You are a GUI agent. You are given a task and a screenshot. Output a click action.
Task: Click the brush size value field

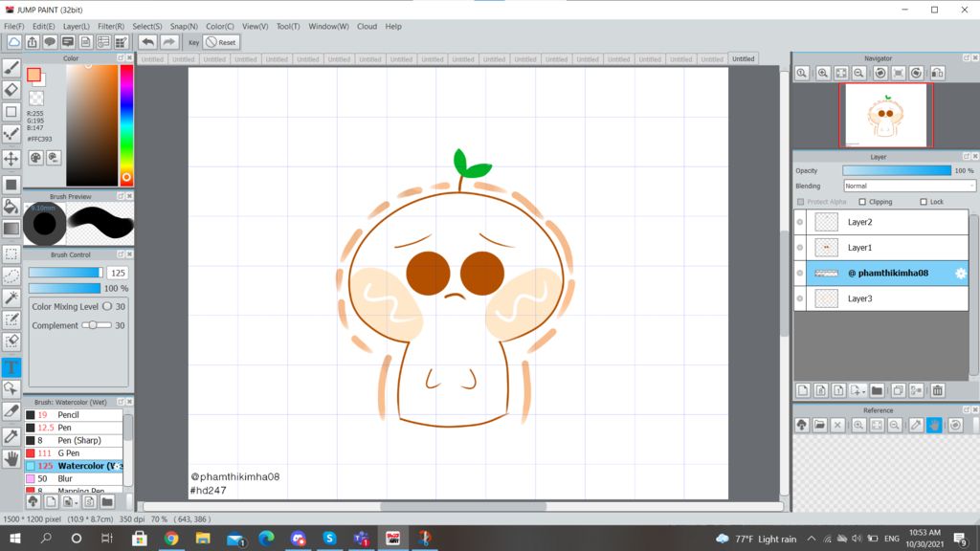(118, 273)
